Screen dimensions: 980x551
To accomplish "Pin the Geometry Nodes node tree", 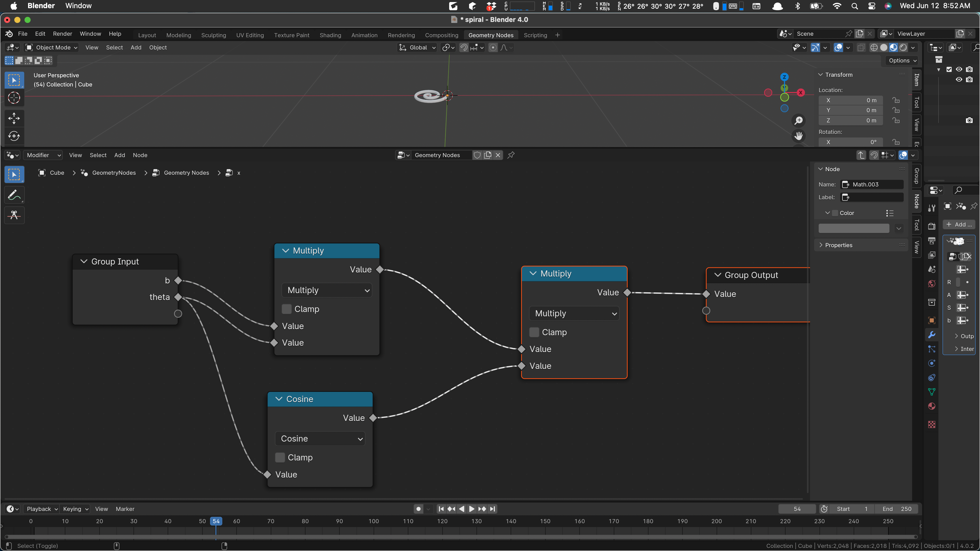I will click(x=511, y=155).
